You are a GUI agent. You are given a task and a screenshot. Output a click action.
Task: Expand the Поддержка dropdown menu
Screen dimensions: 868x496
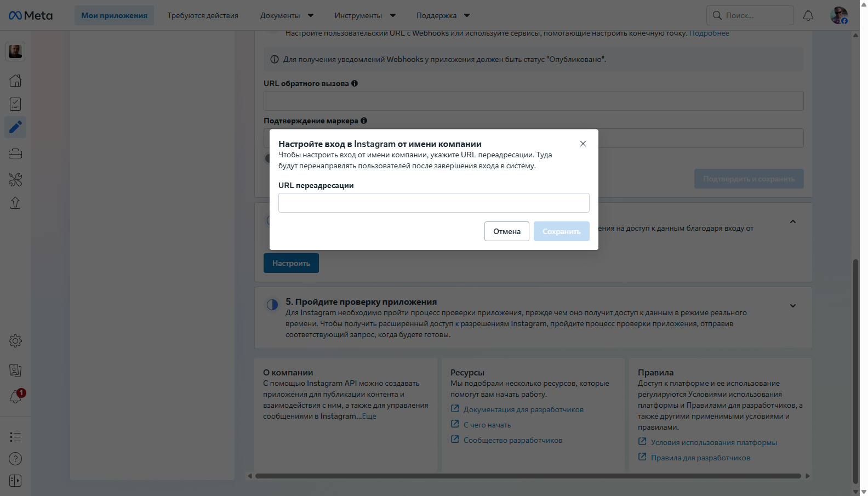coord(443,15)
